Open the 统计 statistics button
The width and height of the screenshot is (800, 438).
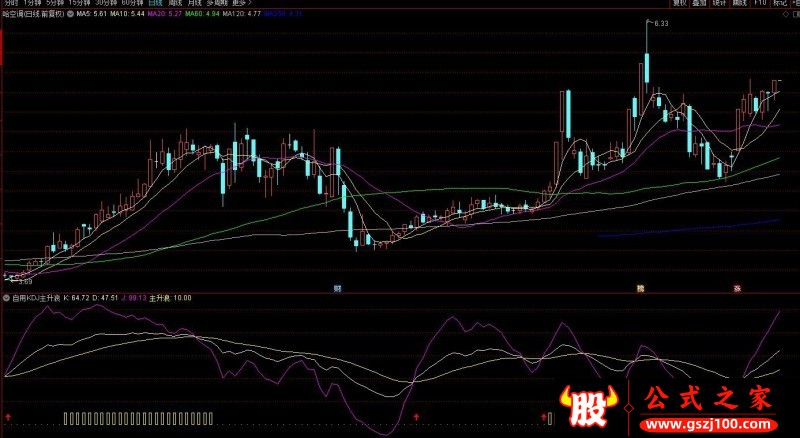tap(719, 3)
